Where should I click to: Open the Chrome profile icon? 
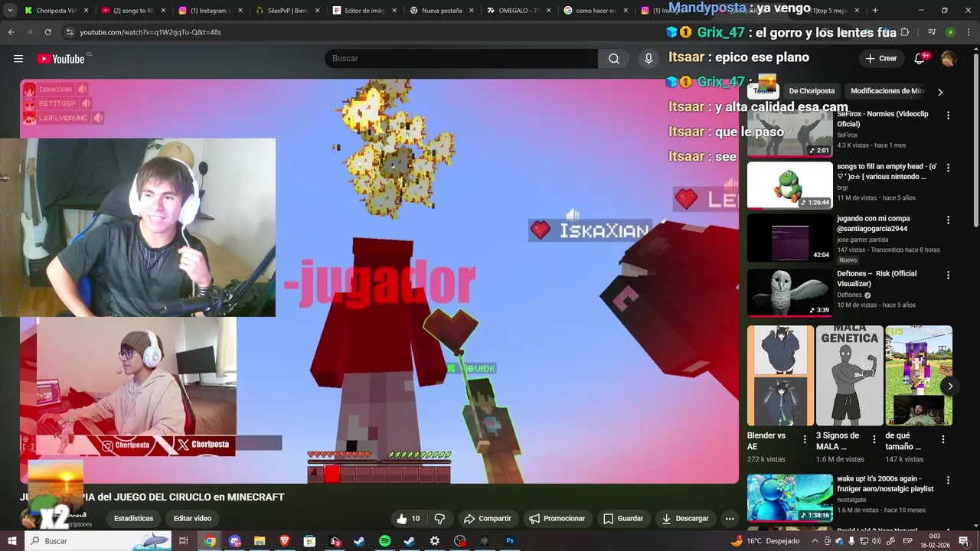(x=950, y=32)
